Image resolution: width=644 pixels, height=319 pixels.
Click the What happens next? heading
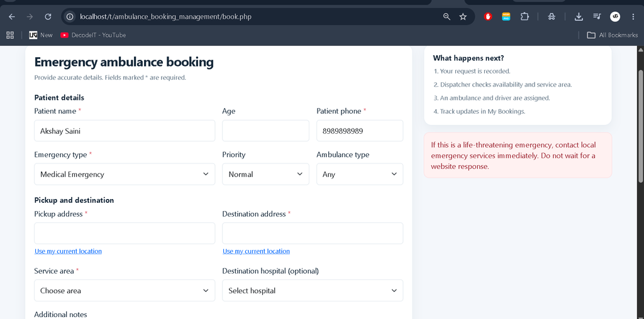pyautogui.click(x=469, y=58)
